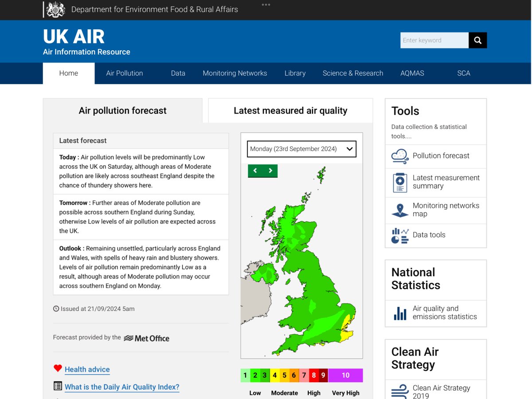
Task: Click index band 6 orange swatch
Action: pyautogui.click(x=294, y=376)
